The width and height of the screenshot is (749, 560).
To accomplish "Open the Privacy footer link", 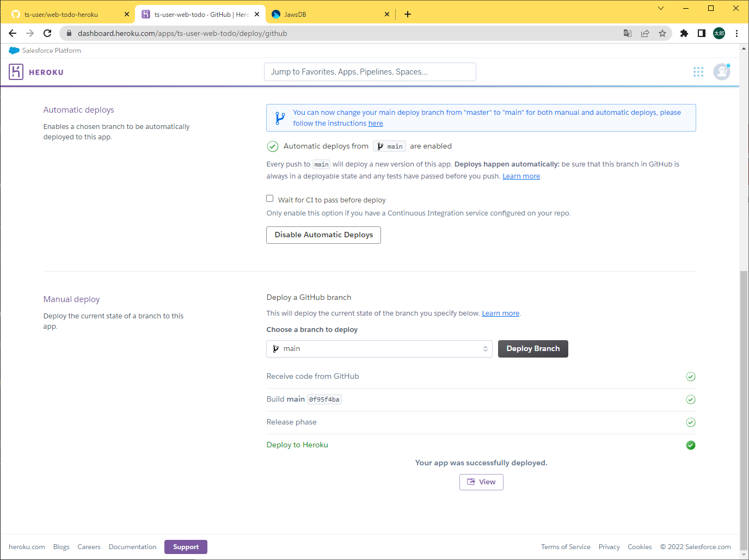I will (x=609, y=547).
